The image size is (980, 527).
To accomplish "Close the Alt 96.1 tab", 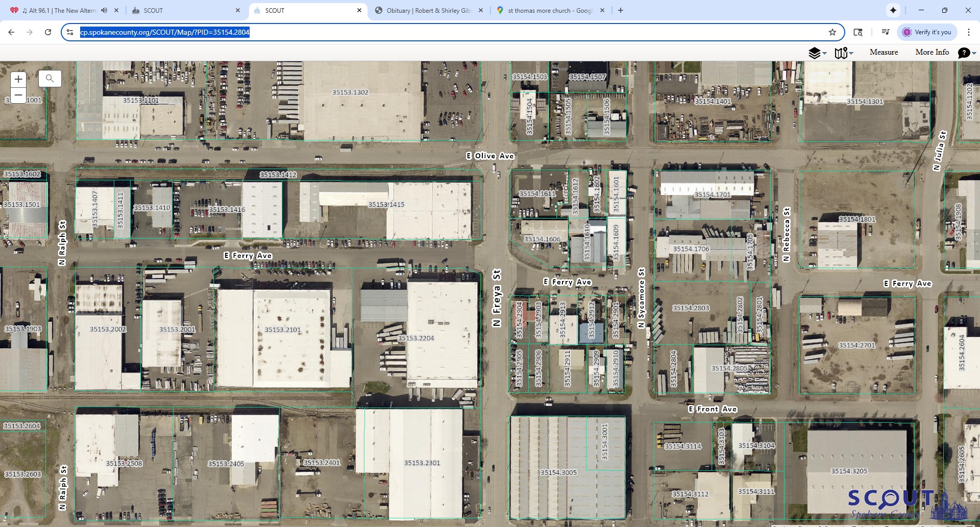I will point(116,10).
